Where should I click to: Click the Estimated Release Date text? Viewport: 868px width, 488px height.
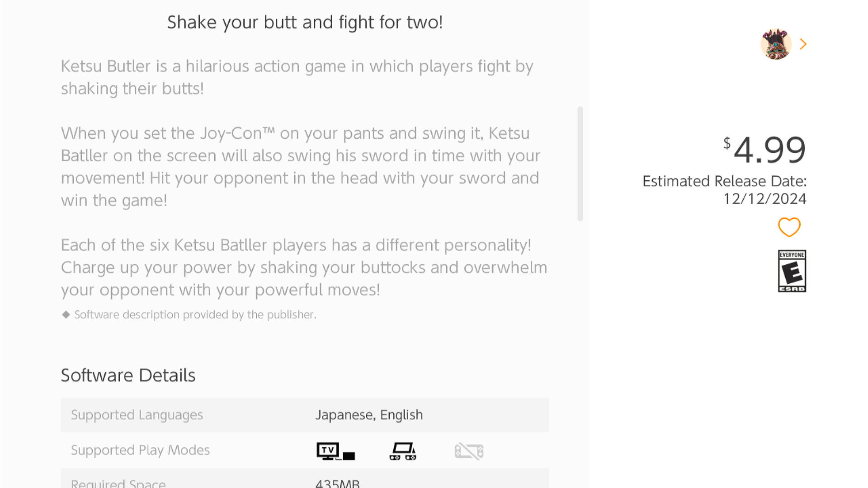click(724, 190)
